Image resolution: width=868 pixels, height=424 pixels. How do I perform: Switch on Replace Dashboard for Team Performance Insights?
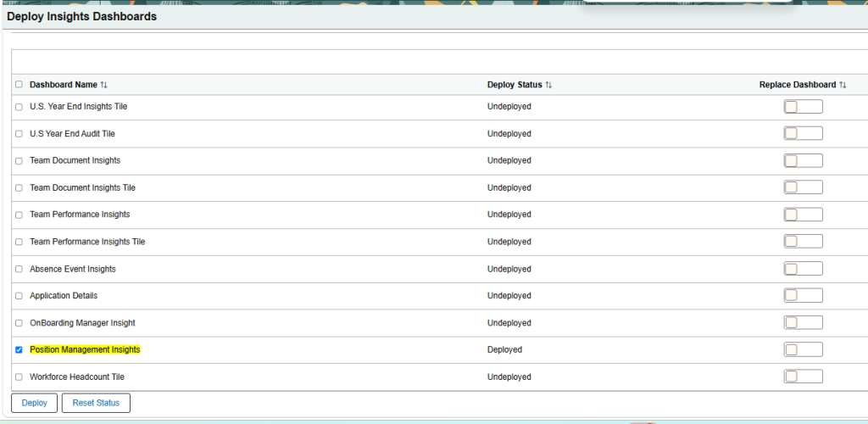pyautogui.click(x=804, y=215)
